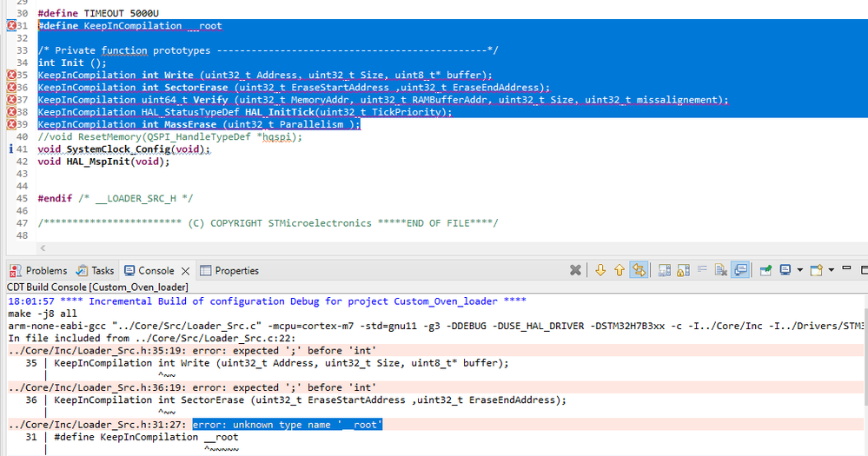Click 'make -j8 all' console line
Image resolution: width=868 pixels, height=456 pixels.
pos(43,314)
